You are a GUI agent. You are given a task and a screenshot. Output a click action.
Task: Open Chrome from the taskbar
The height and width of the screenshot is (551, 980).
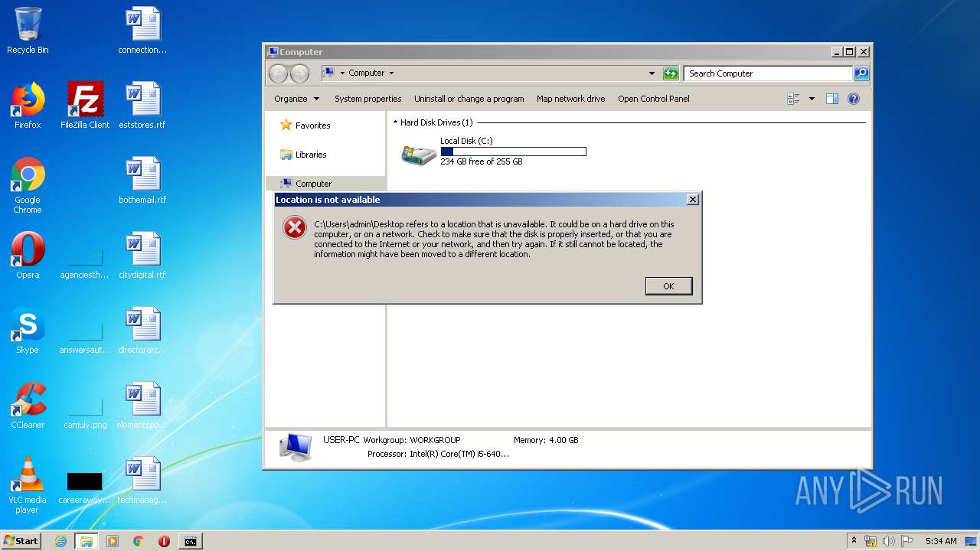click(x=138, y=541)
